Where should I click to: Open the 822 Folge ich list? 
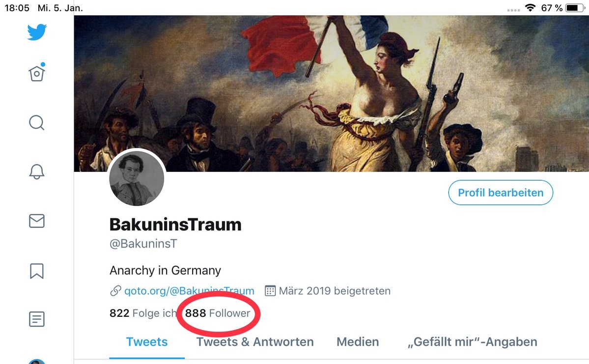143,313
